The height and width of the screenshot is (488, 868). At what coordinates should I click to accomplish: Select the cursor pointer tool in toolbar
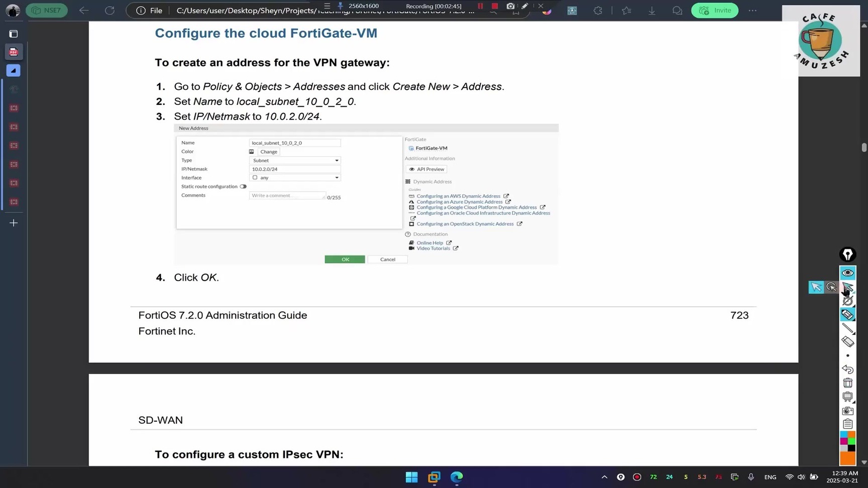[848, 287]
